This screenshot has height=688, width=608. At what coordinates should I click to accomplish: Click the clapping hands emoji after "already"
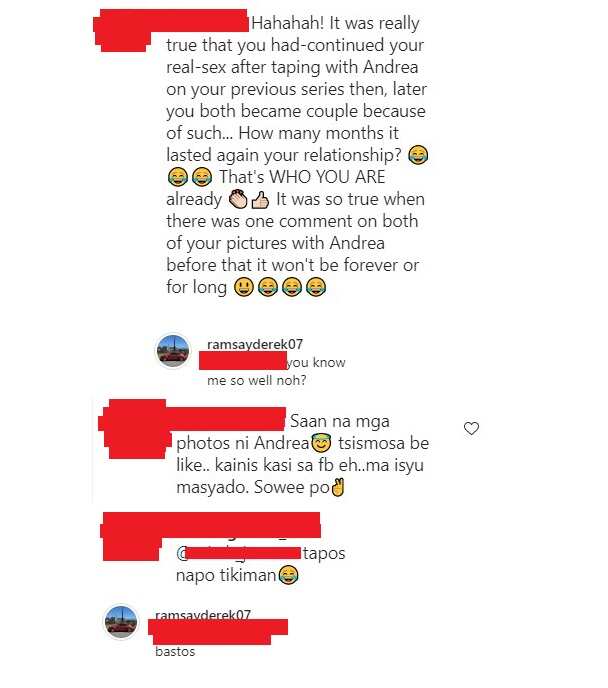coord(238,199)
